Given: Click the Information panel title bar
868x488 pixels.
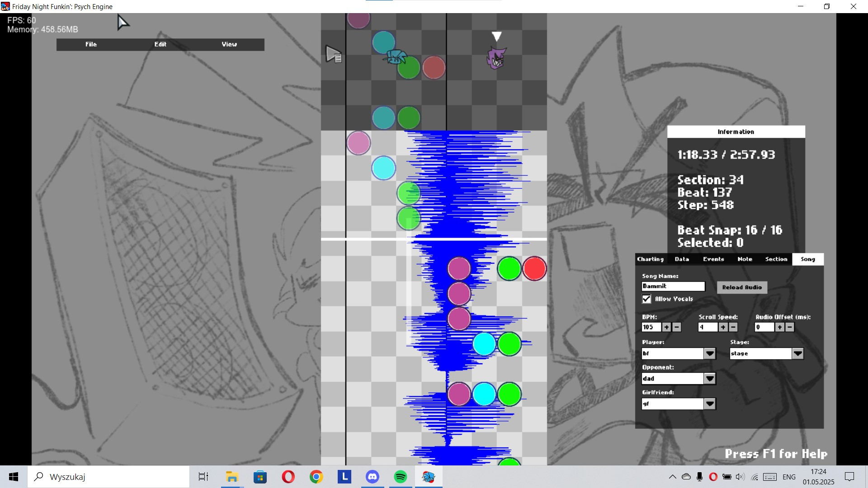Looking at the screenshot, I should (736, 132).
